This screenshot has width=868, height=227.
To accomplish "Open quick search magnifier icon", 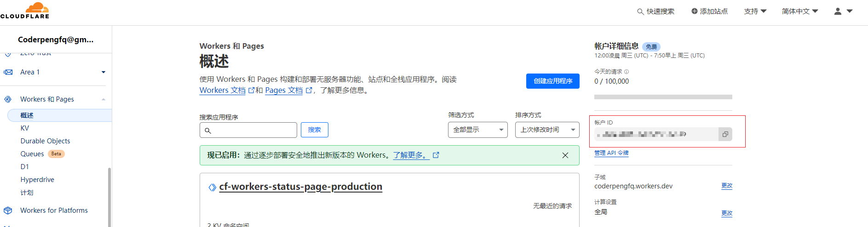I will 640,11.
